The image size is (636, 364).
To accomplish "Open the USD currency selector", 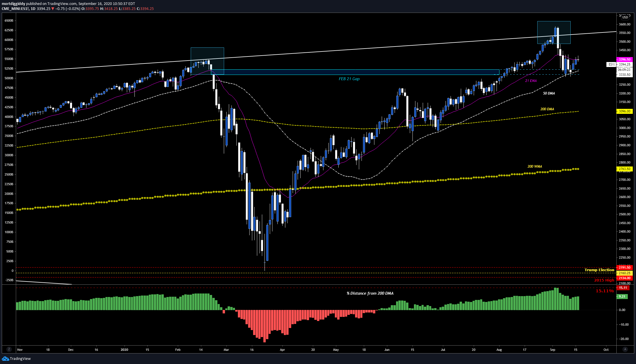I will [625, 17].
